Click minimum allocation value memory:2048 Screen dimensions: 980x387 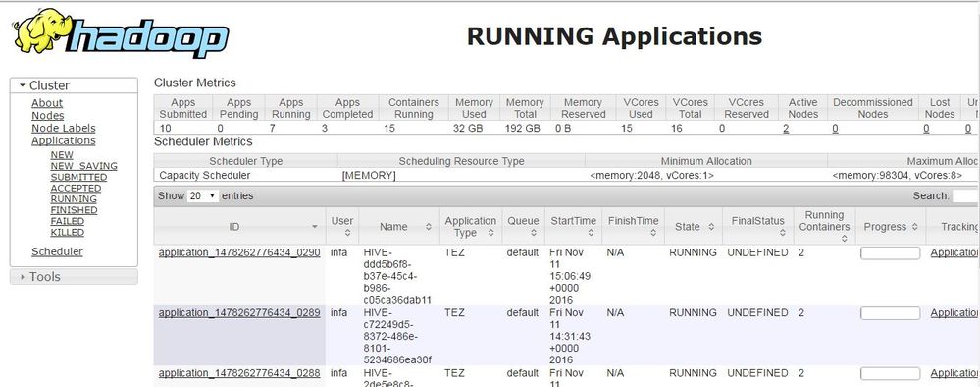pyautogui.click(x=652, y=176)
